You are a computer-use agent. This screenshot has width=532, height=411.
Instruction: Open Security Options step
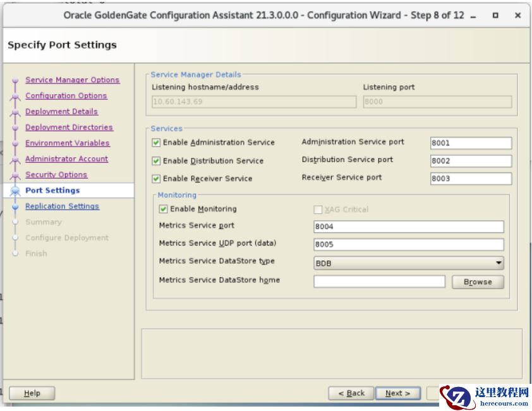(x=56, y=175)
